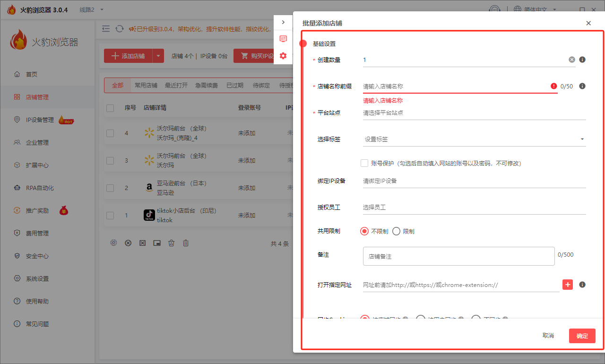Open 店铺管理 in the left sidebar
The width and height of the screenshot is (605, 364).
coord(37,97)
